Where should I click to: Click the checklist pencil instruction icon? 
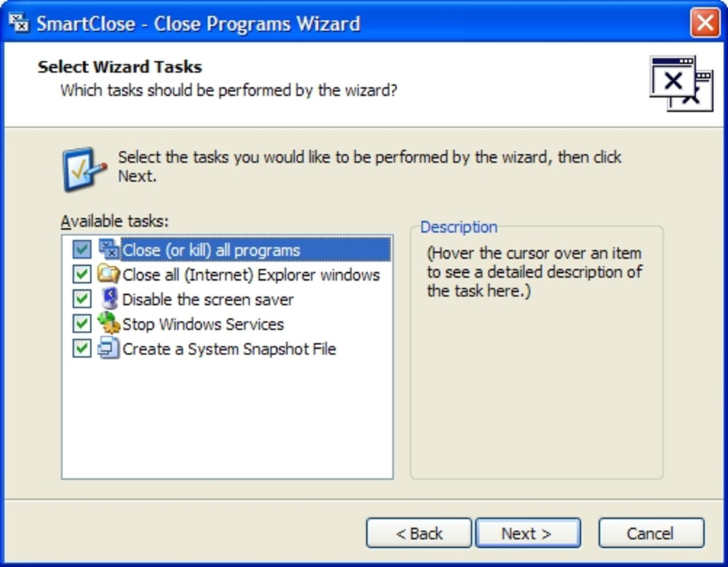84,169
